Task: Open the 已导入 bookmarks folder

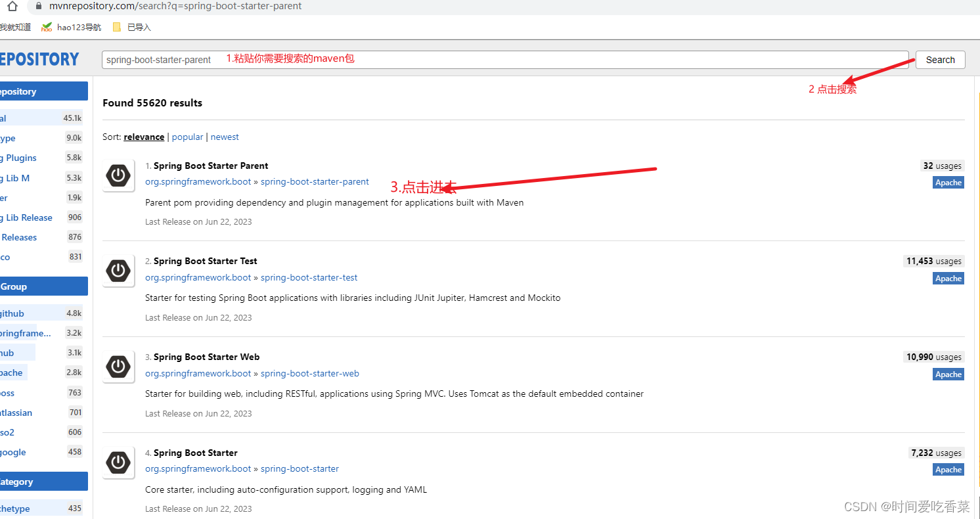Action: pos(131,27)
